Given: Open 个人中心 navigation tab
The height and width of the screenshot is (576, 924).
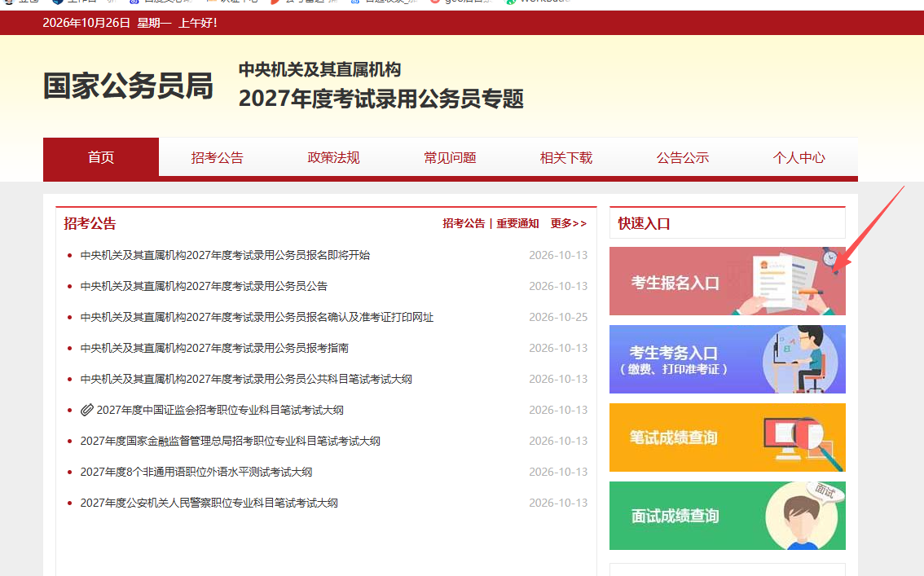Looking at the screenshot, I should pyautogui.click(x=799, y=158).
